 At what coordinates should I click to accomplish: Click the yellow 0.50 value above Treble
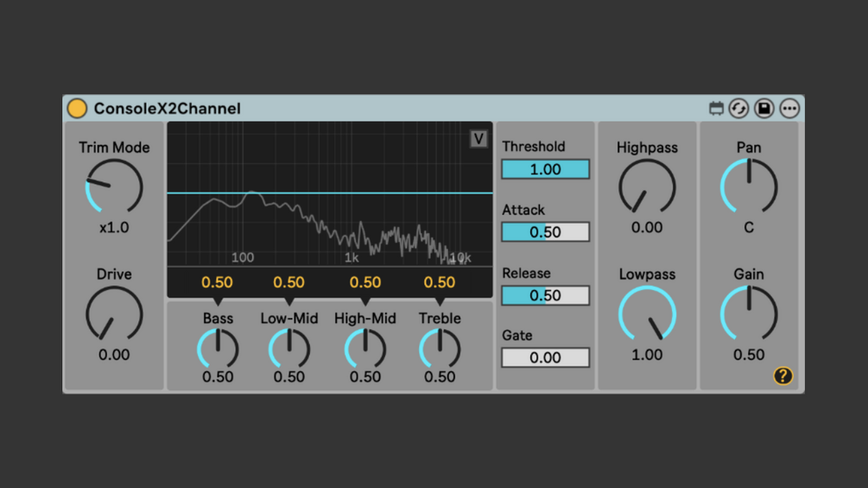(x=440, y=282)
